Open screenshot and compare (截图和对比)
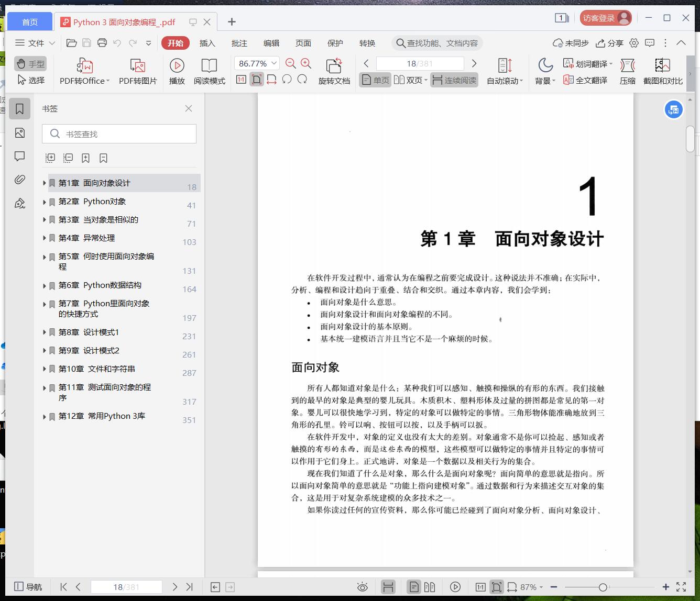 tap(663, 72)
